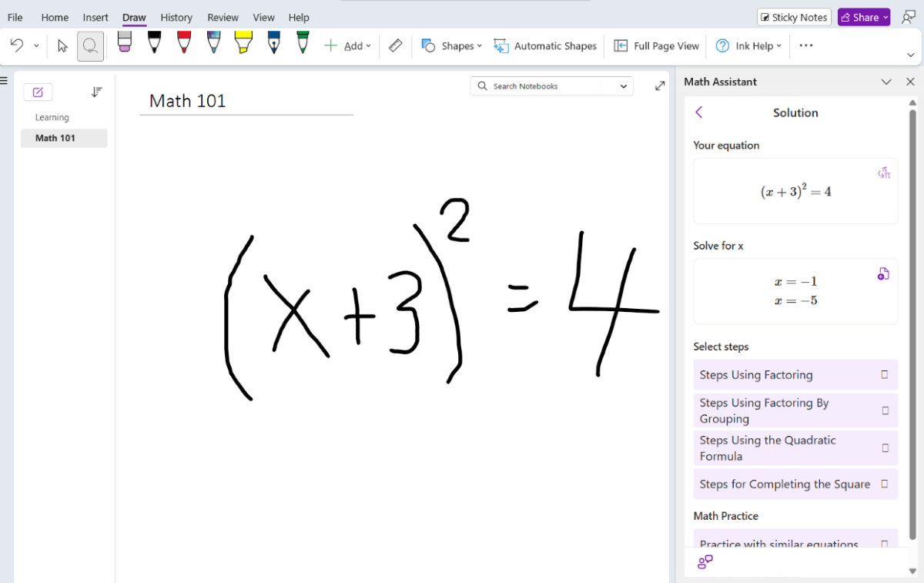
Task: Open the Shapes dropdown
Action: tap(452, 46)
